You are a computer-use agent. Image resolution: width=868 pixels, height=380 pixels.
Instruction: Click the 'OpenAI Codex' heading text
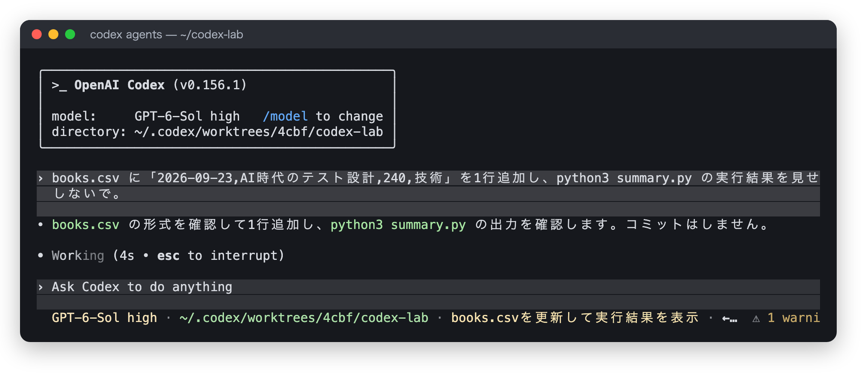119,85
